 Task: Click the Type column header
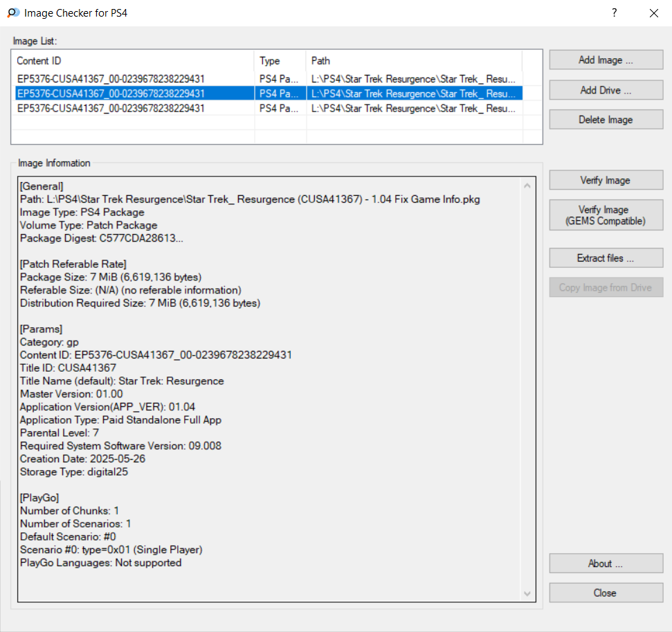280,61
